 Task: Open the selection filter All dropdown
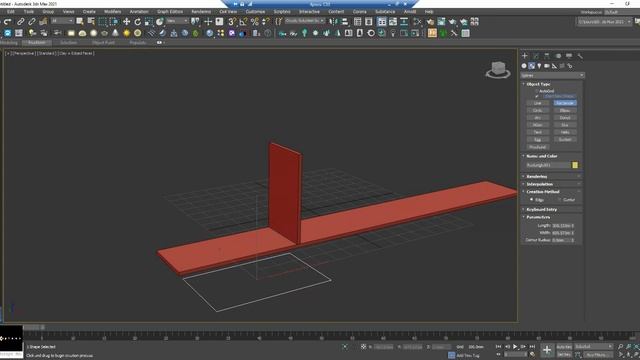pos(62,21)
